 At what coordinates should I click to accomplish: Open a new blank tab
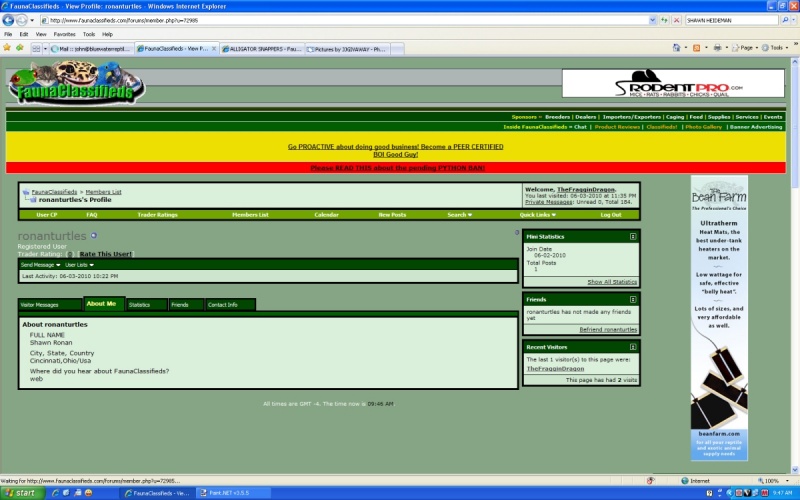[397, 49]
